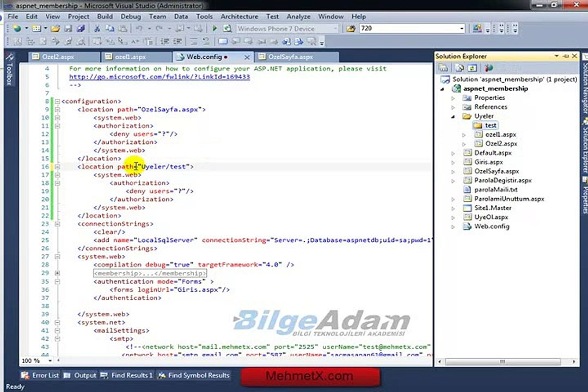
Task: Switch to the Ozel2.aspx tab
Action: pos(58,57)
